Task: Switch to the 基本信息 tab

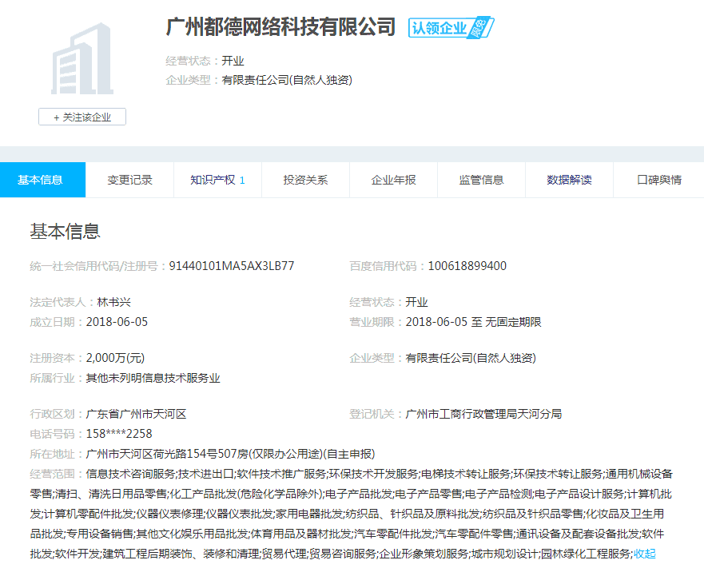Action: 42,180
